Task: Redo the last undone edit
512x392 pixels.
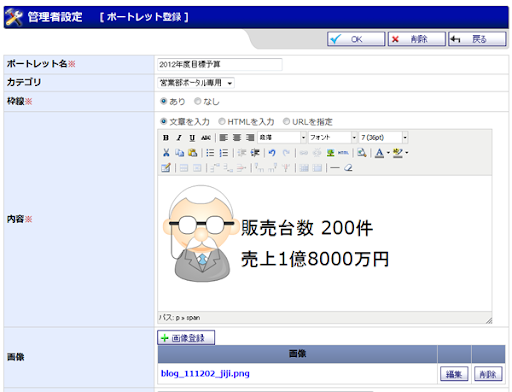Action: [286, 153]
